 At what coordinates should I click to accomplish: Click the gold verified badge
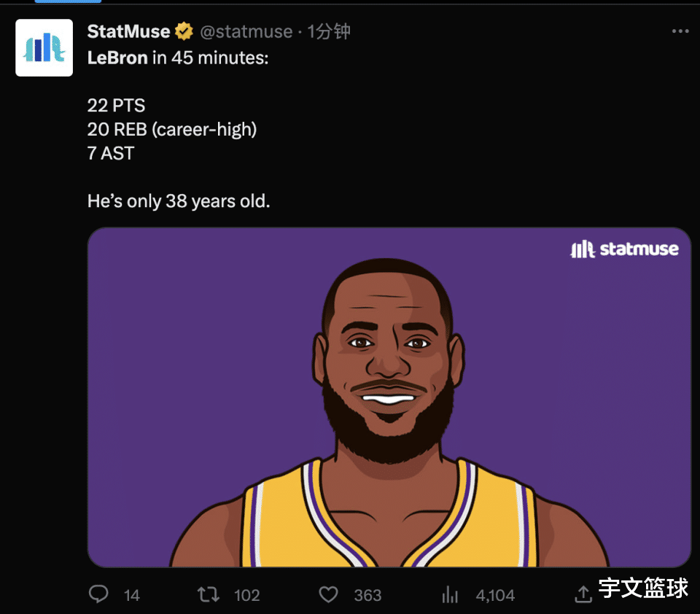[x=184, y=31]
